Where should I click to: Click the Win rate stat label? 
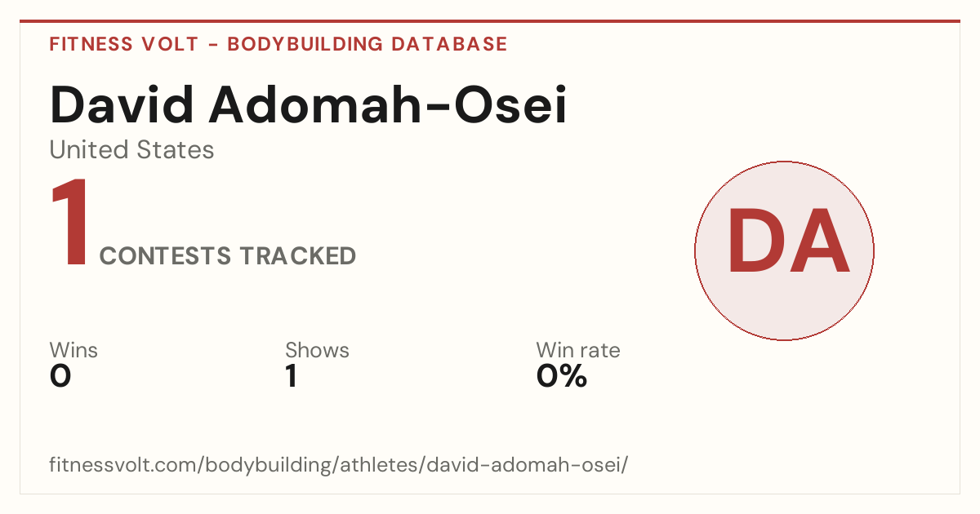click(578, 350)
